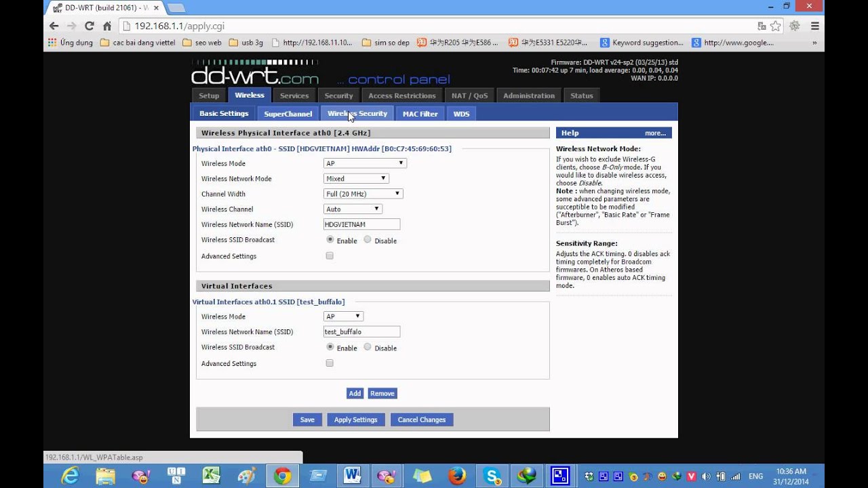The width and height of the screenshot is (868, 488).
Task: Click the Save button
Action: tap(307, 420)
